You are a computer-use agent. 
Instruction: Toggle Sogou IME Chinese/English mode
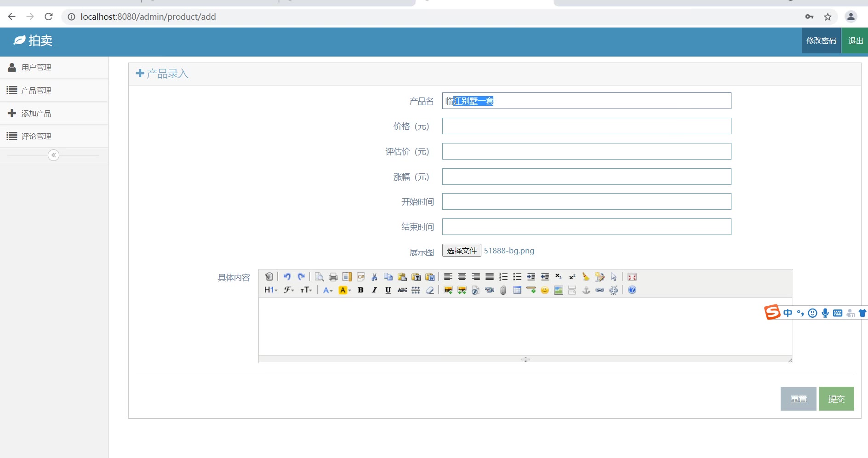tap(788, 313)
